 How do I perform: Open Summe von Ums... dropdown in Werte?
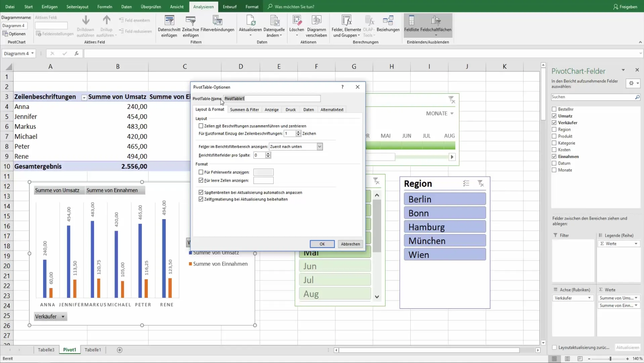pos(636,298)
